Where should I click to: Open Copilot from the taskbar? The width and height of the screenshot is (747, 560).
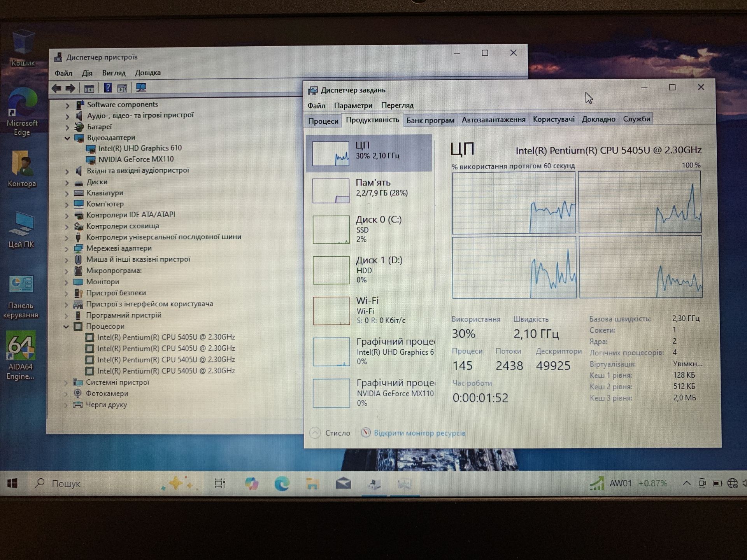(x=252, y=483)
